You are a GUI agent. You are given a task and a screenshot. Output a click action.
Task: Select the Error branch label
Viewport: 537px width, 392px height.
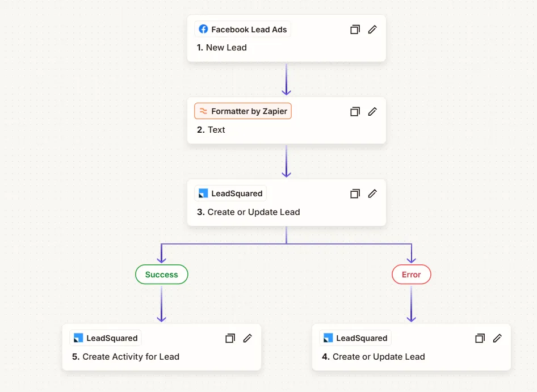[412, 275]
